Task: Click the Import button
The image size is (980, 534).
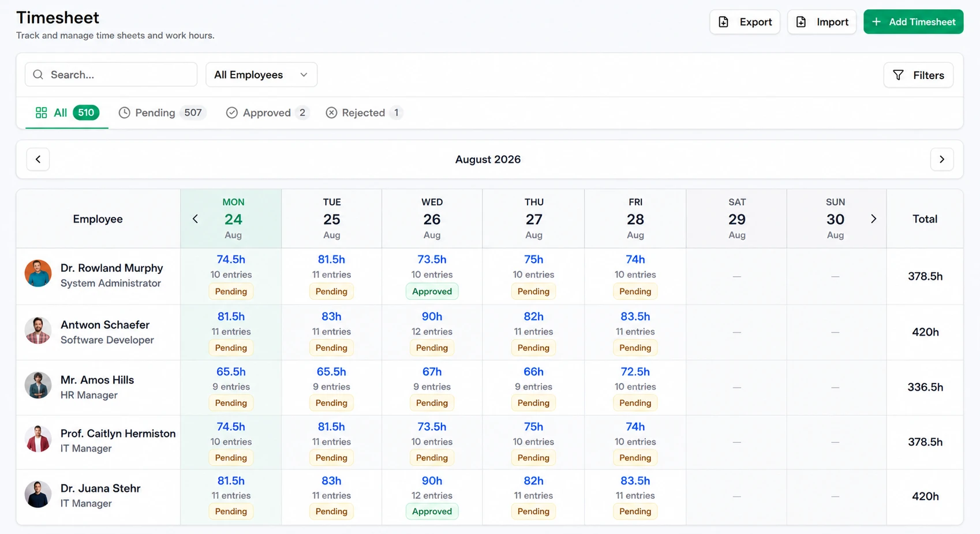Action: point(822,22)
